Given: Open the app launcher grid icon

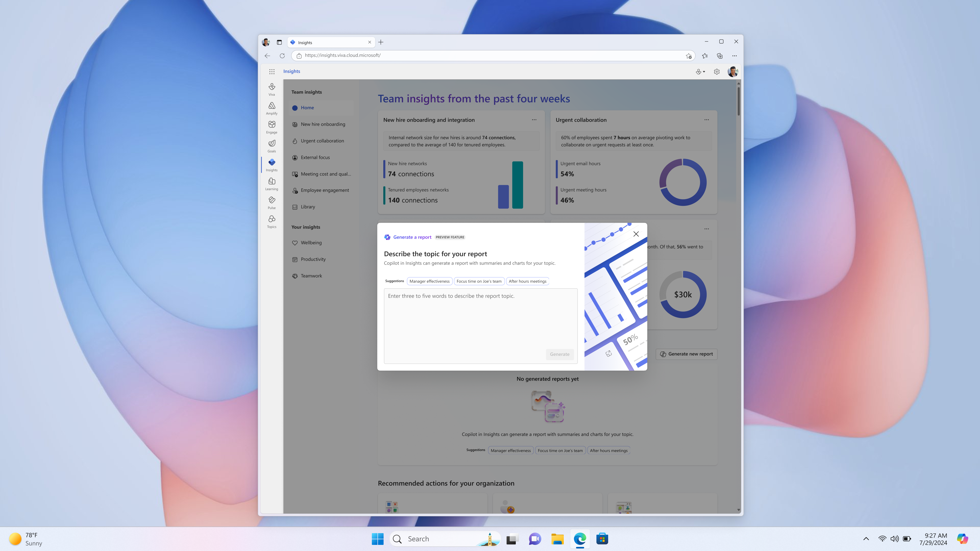Looking at the screenshot, I should click(x=272, y=71).
